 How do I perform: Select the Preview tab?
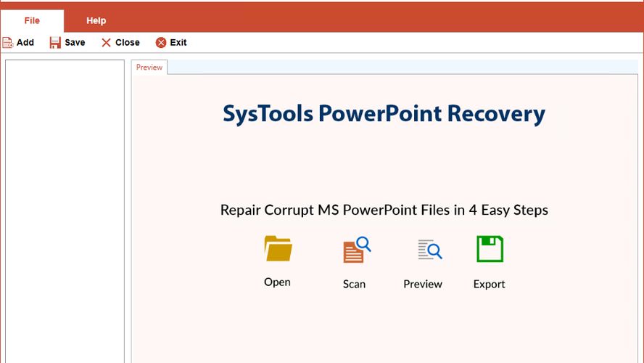click(149, 67)
